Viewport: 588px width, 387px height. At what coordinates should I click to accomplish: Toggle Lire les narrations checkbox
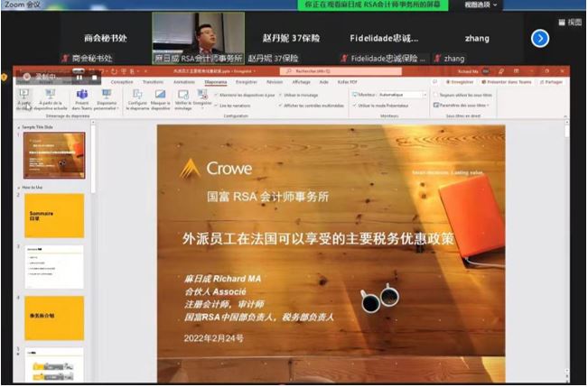click(217, 106)
